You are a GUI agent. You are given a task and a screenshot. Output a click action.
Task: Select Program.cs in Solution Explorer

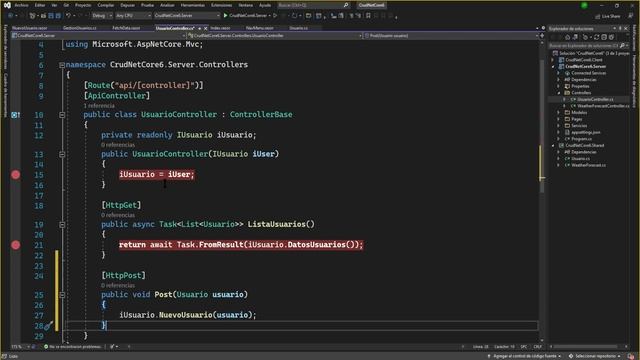[x=582, y=139]
